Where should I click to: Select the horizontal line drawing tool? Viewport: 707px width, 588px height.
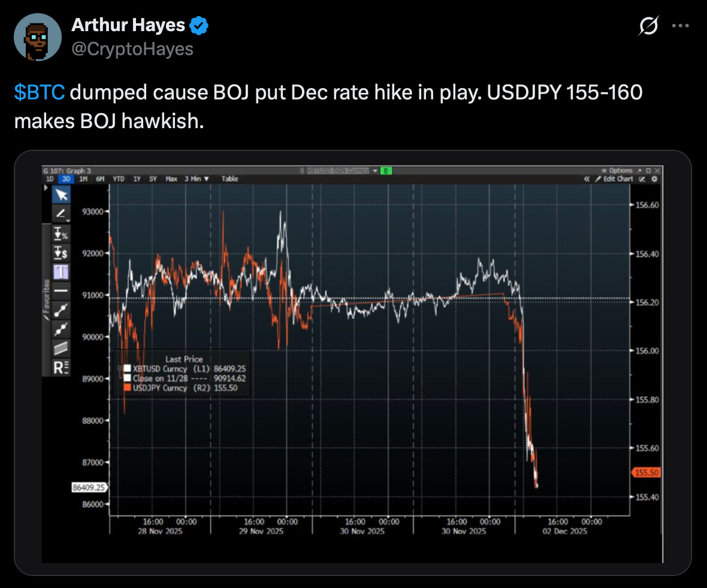tap(61, 291)
